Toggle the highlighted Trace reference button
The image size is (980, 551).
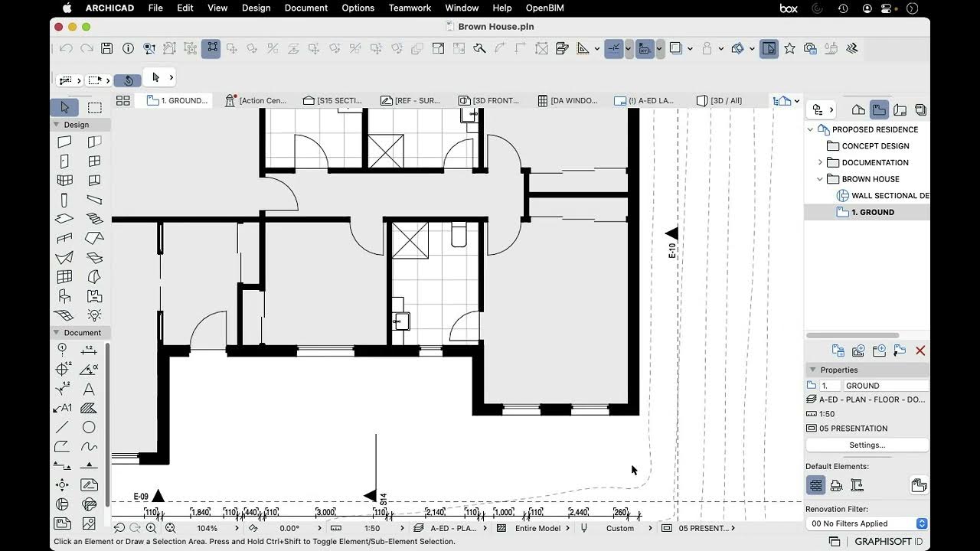pyautogui.click(x=769, y=48)
